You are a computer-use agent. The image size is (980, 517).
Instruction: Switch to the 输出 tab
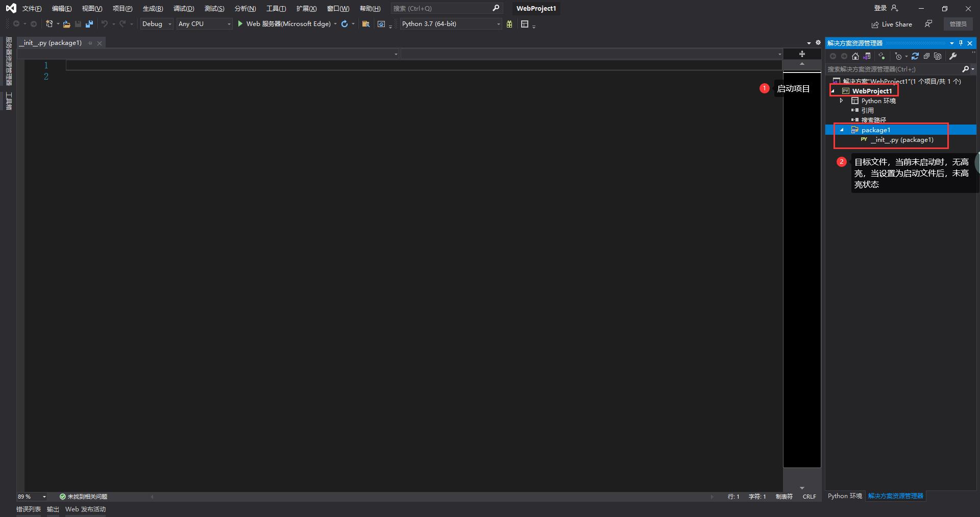53,509
